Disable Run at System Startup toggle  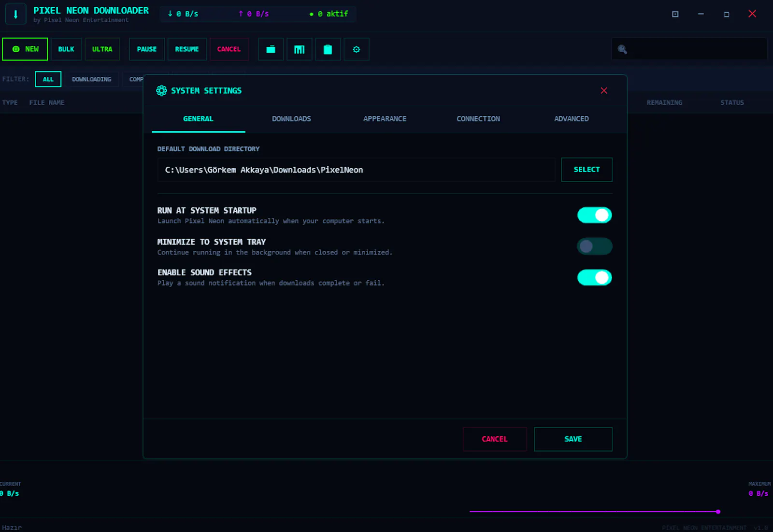[594, 215]
